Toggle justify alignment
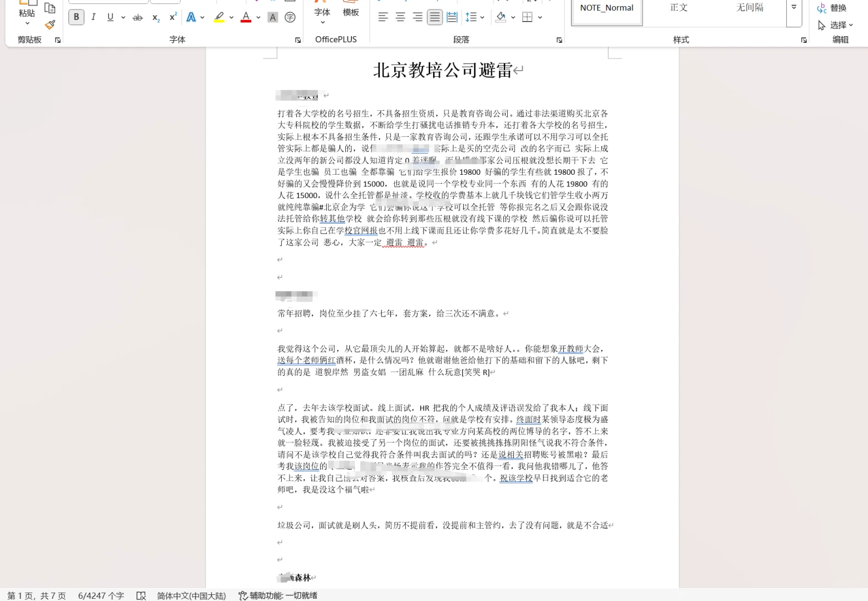The height and width of the screenshot is (601, 868). coord(435,17)
